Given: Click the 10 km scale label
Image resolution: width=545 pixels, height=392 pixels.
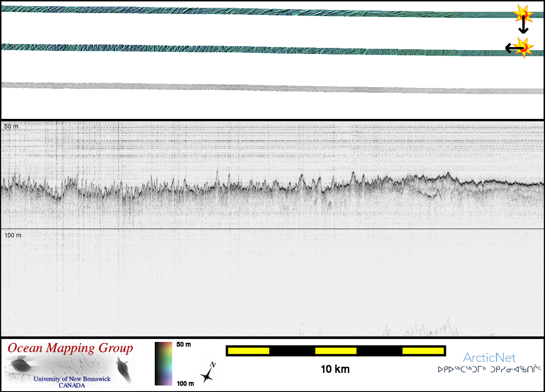Looking at the screenshot, I should pyautogui.click(x=335, y=370).
